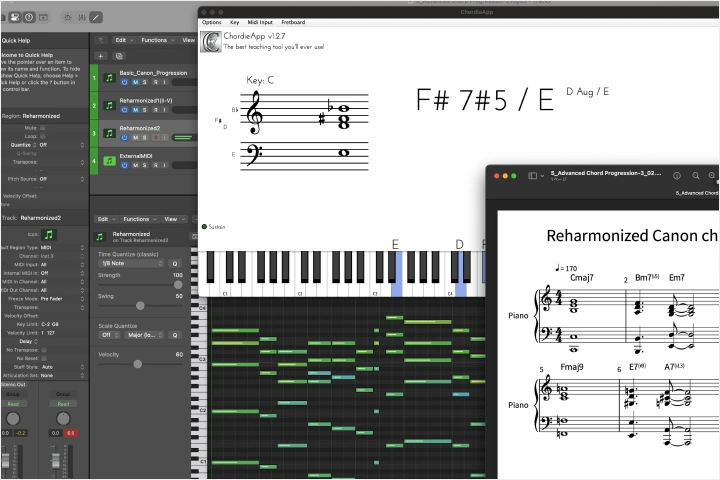Click Preview window inspector info icon
This screenshot has height=480, width=720.
676,175
